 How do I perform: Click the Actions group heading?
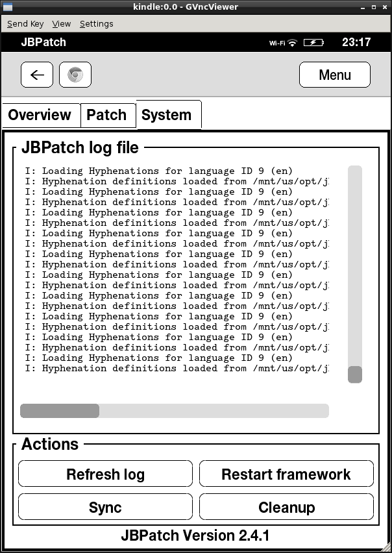(x=50, y=444)
